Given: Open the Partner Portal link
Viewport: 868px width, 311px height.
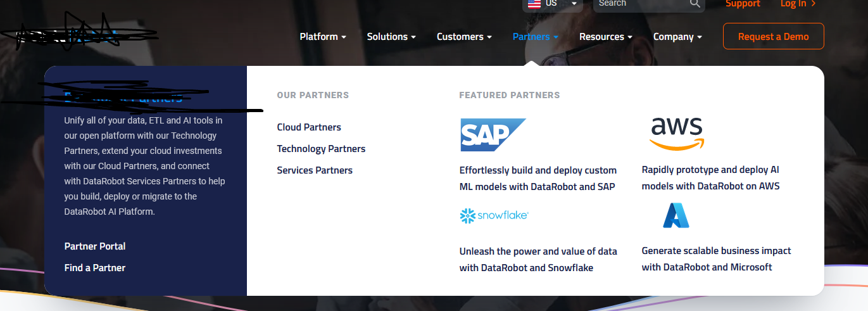Looking at the screenshot, I should coord(95,246).
